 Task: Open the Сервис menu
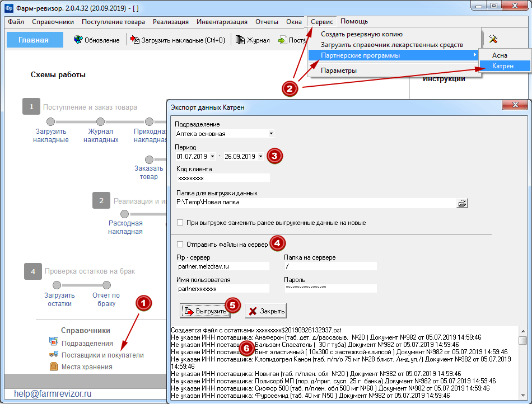(x=321, y=22)
